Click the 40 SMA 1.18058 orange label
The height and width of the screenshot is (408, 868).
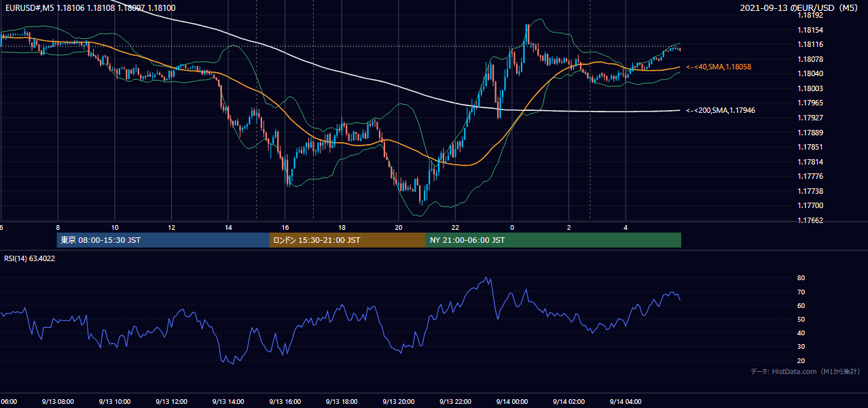(719, 67)
